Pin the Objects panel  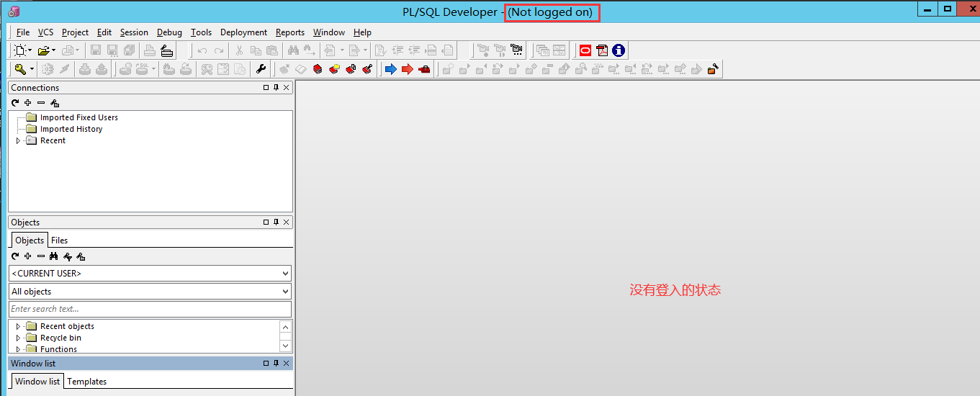[x=276, y=222]
